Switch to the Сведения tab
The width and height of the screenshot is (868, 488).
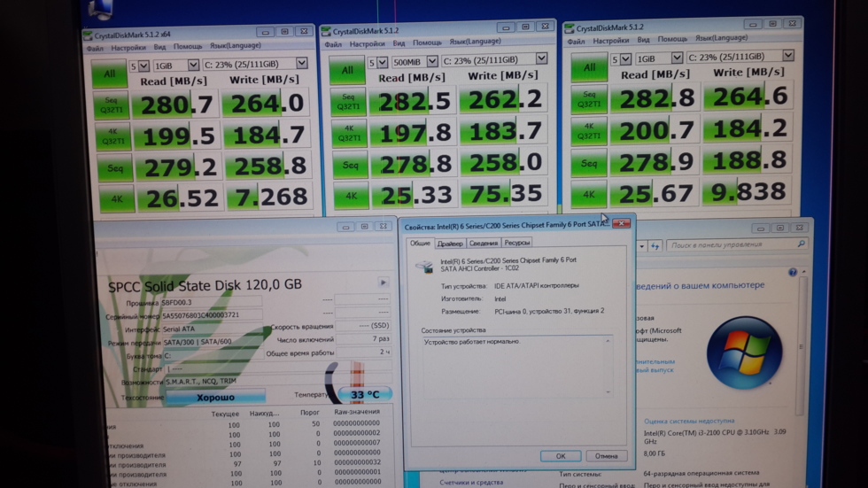(484, 243)
